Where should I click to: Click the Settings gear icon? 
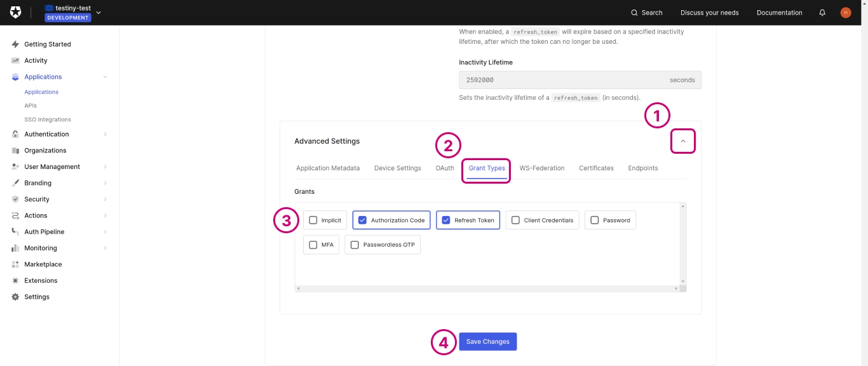click(x=15, y=297)
